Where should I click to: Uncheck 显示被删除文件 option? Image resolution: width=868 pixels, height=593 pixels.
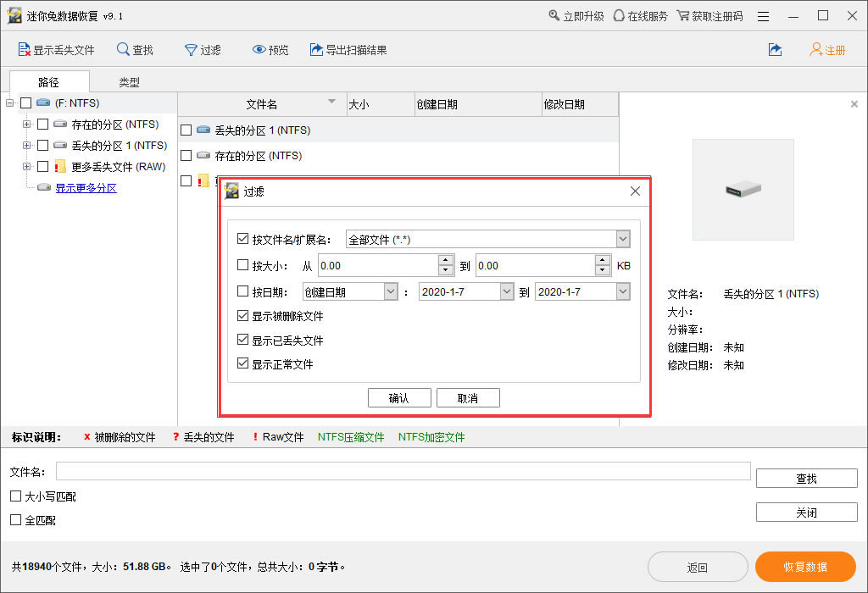pyautogui.click(x=243, y=316)
